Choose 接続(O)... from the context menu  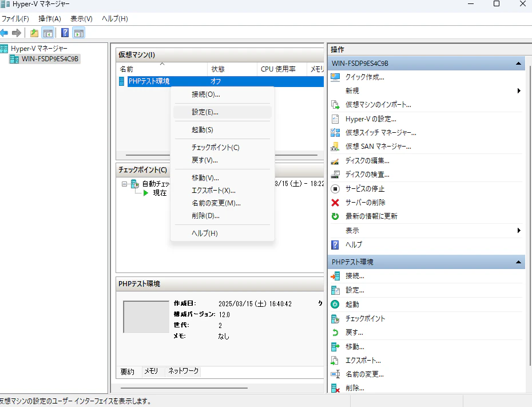(x=223, y=94)
